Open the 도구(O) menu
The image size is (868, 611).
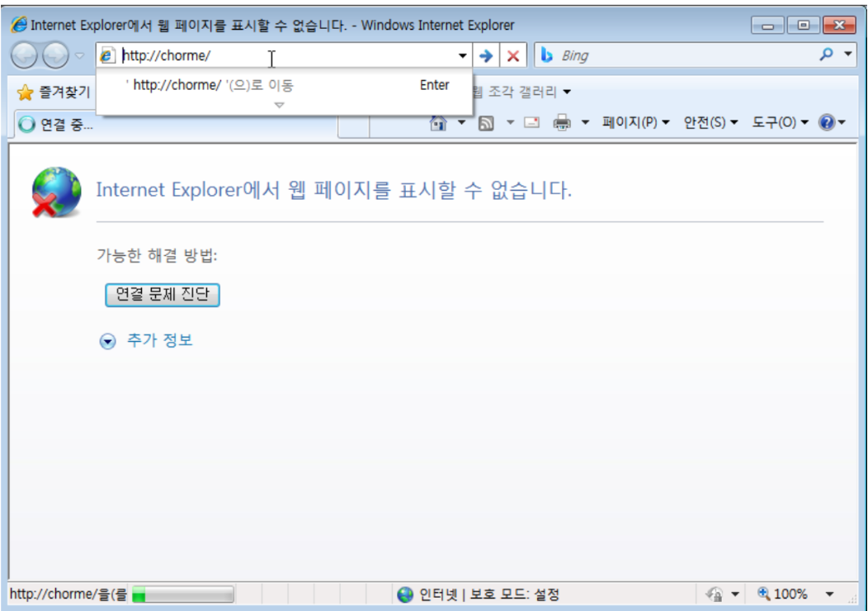780,122
